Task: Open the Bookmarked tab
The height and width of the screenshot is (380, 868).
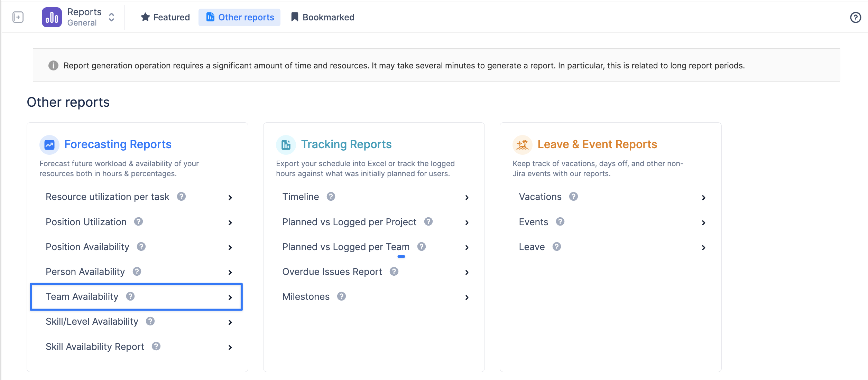Action: [323, 17]
